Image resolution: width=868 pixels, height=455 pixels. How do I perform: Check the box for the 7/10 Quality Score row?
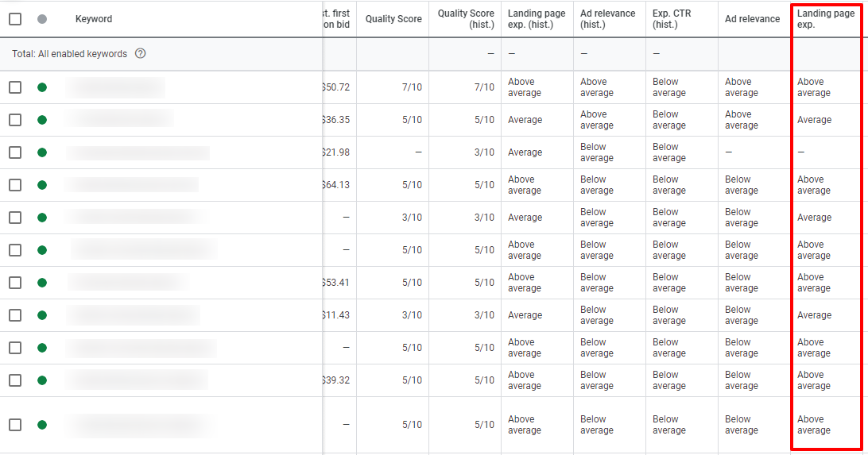pos(16,87)
